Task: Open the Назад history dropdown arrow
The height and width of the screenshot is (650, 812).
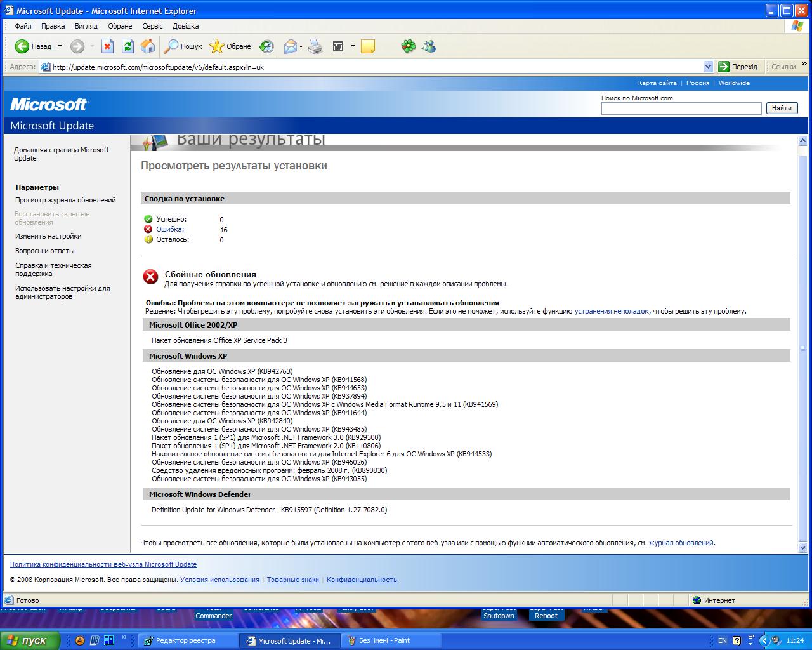Action: tap(60, 46)
